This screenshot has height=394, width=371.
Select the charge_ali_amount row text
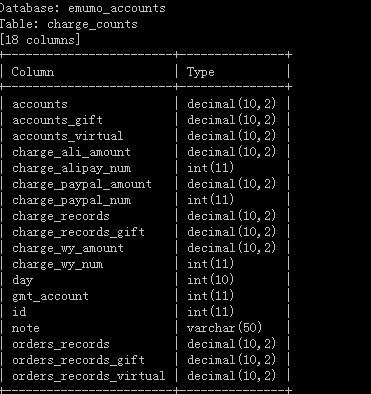(71, 152)
